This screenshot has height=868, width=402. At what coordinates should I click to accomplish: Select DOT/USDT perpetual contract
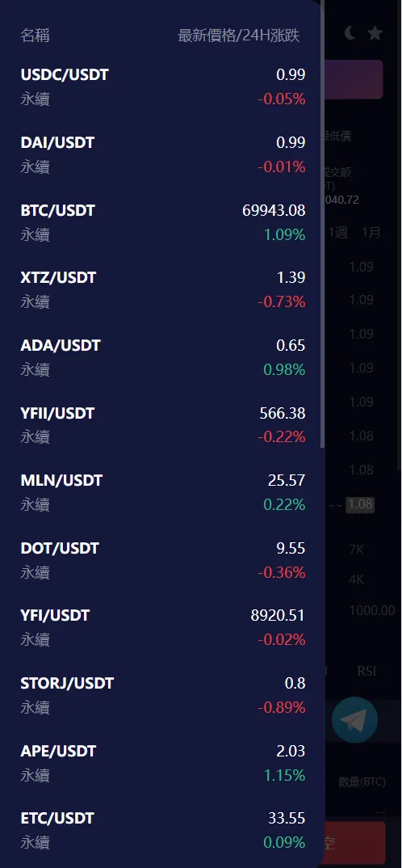coord(162,559)
